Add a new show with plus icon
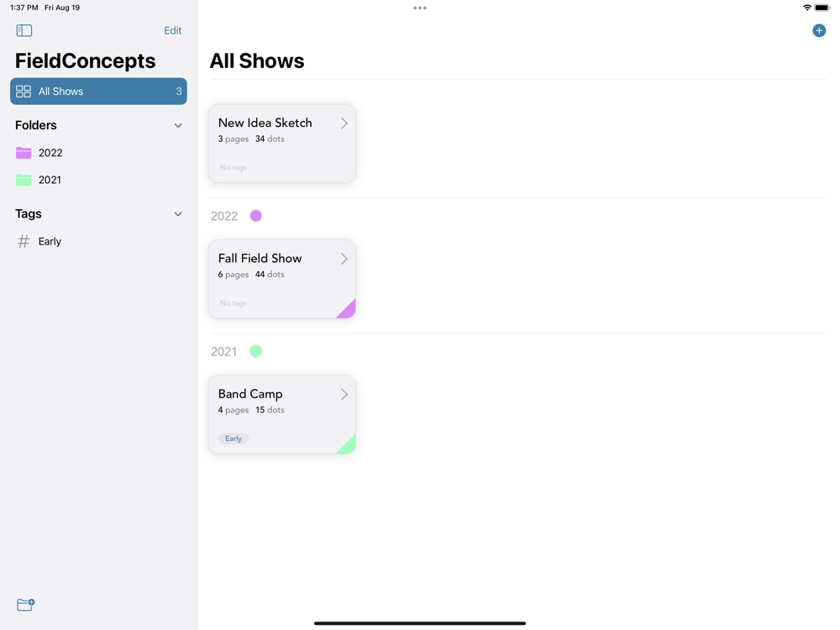This screenshot has width=840, height=630. coord(818,30)
